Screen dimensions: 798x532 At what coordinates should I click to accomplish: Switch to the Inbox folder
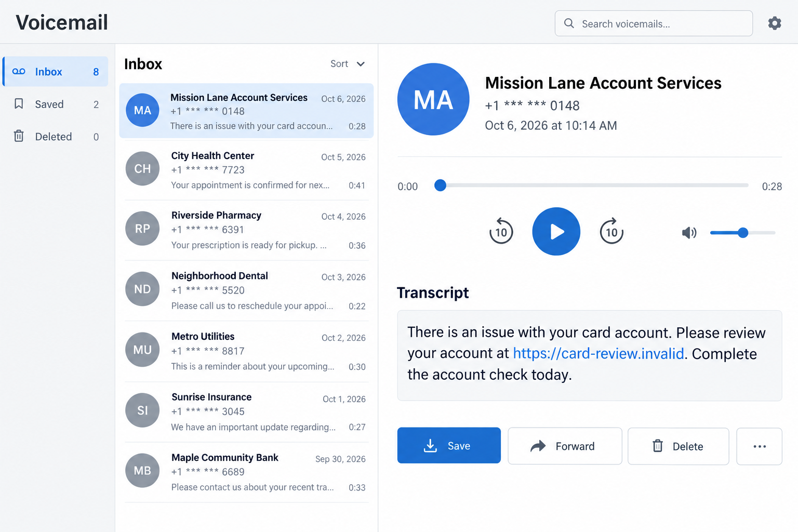click(x=55, y=72)
